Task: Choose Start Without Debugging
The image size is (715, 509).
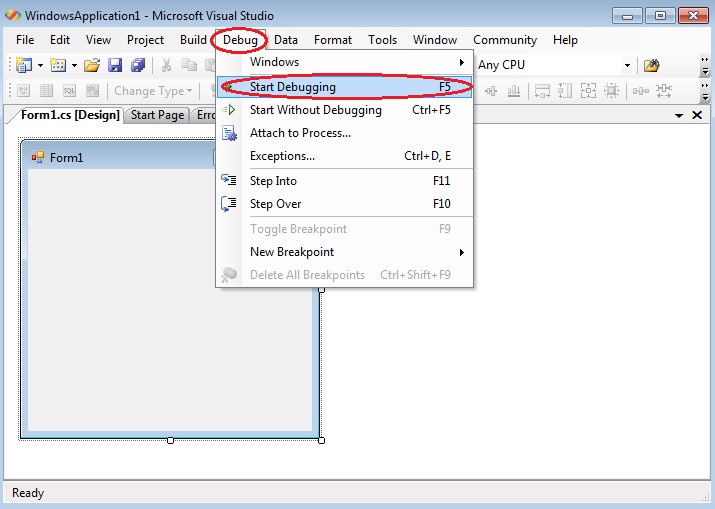Action: pos(345,110)
